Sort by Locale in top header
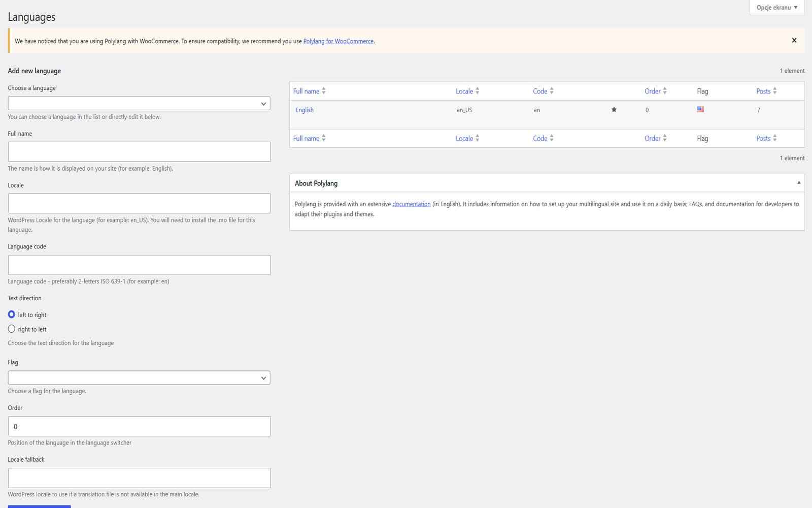Viewport: 812px width, 508px height. [467, 91]
